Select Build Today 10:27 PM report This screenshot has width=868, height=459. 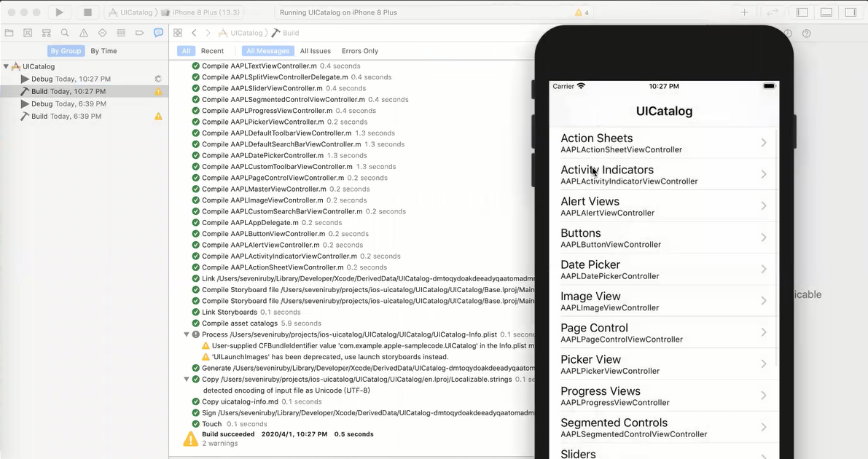84,91
